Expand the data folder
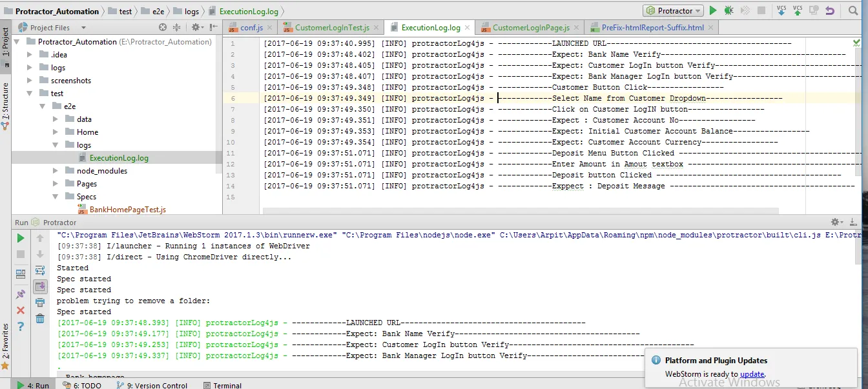The height and width of the screenshot is (389, 868). tap(56, 119)
